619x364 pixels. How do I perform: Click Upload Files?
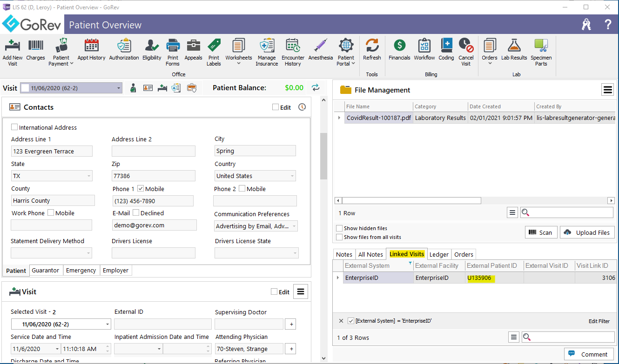point(587,232)
